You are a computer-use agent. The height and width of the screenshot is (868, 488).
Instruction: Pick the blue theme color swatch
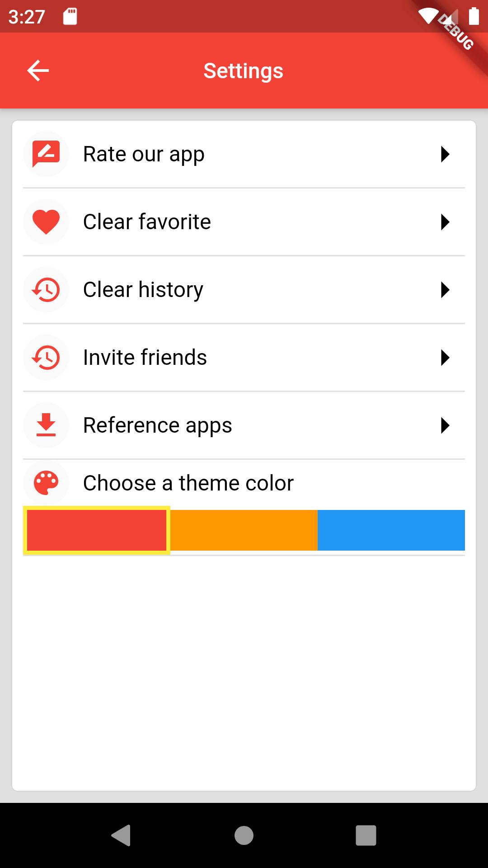tap(391, 530)
